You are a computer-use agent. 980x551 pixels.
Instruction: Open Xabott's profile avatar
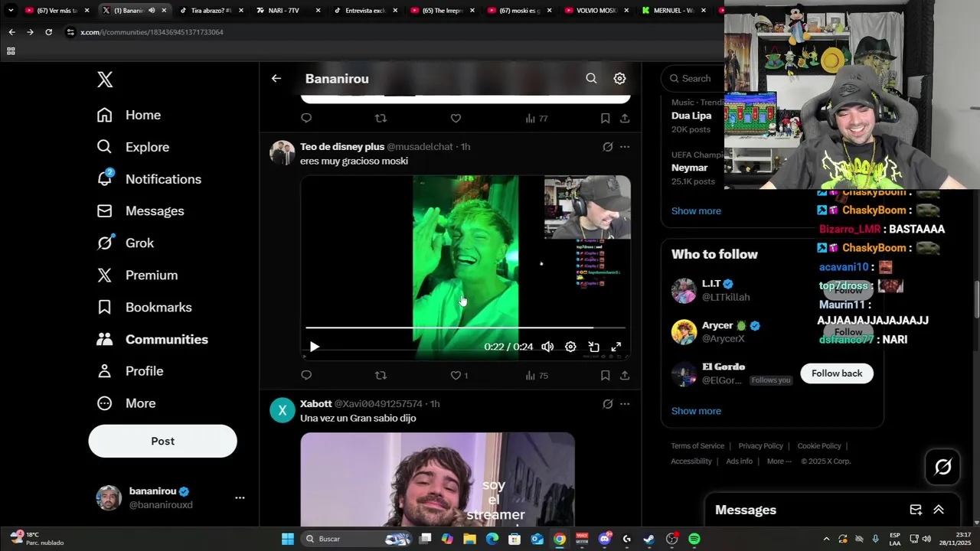pyautogui.click(x=282, y=410)
